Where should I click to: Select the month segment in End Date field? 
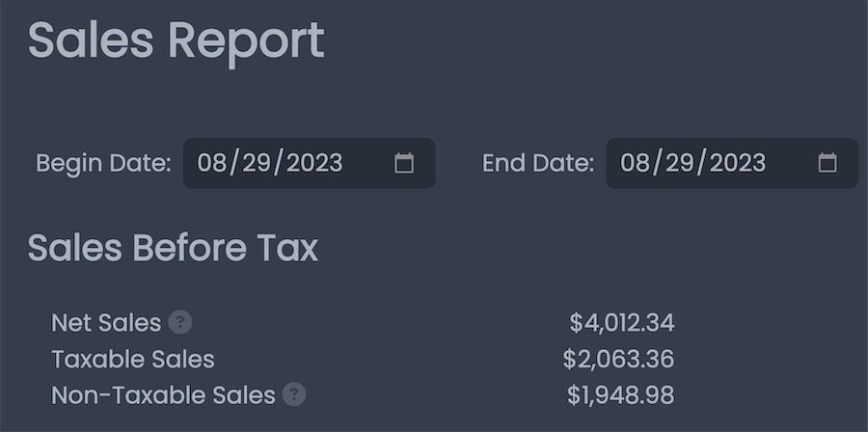click(x=634, y=163)
